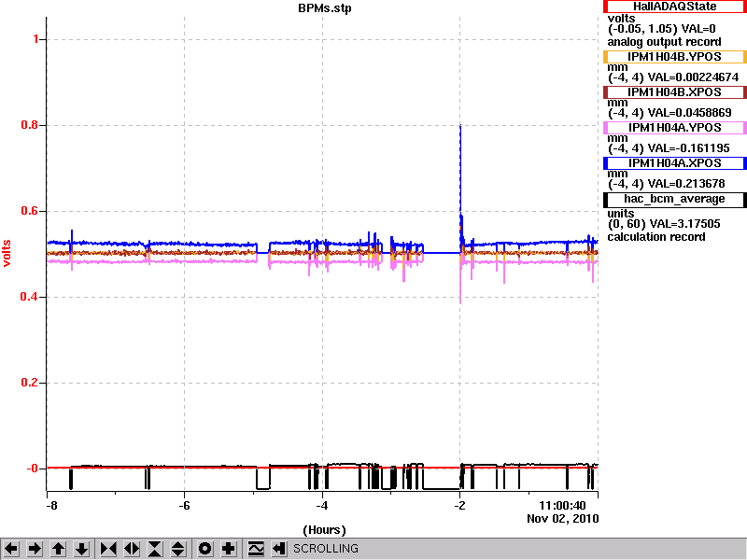Click the circle auto-scale toolbar icon

tap(205, 549)
